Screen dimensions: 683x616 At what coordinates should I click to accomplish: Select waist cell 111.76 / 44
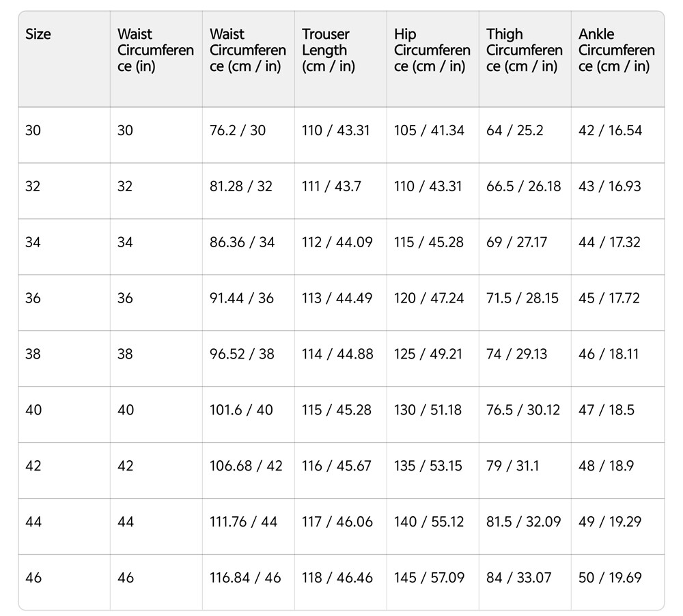244,522
